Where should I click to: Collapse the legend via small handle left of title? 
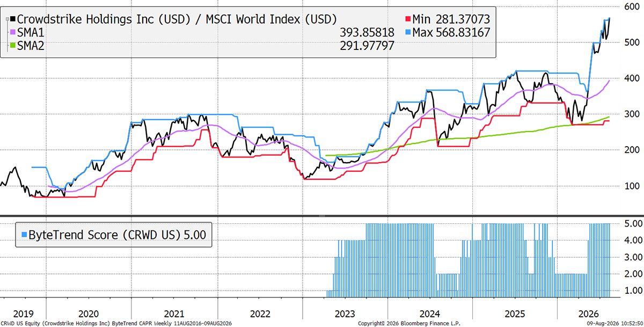click(x=7, y=19)
